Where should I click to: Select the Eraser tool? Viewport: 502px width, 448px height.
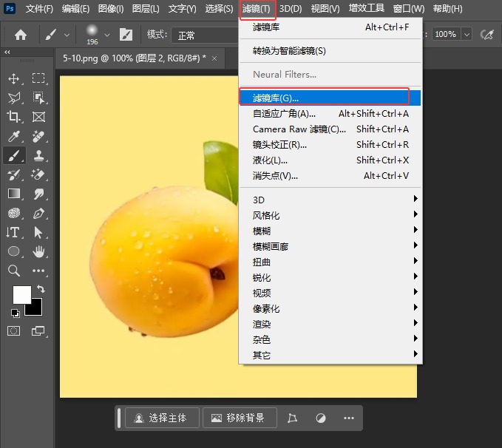(38, 175)
